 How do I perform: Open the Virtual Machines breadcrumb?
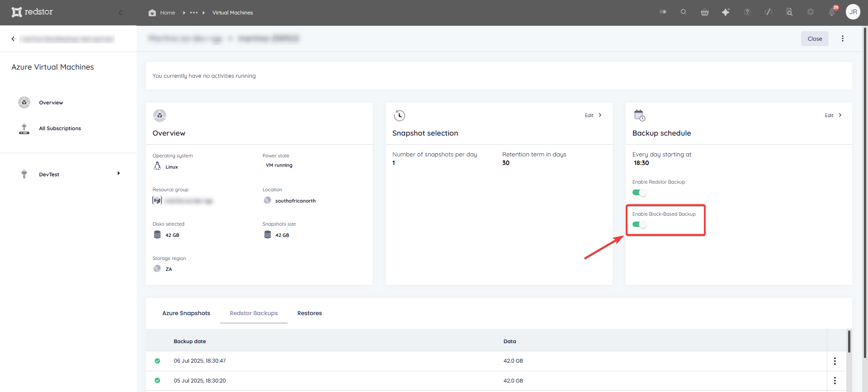click(x=232, y=13)
